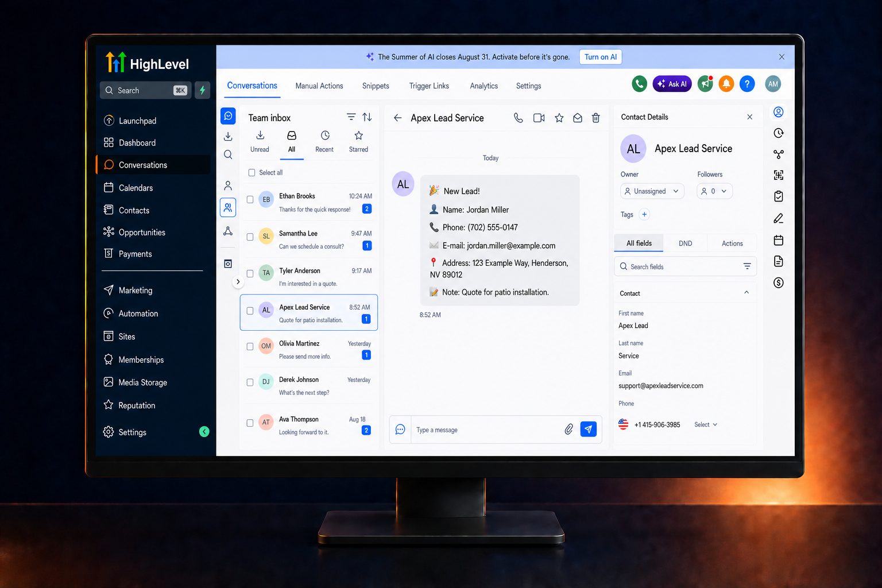Image resolution: width=882 pixels, height=588 pixels.
Task: Attach a file with the paperclip icon
Action: click(568, 430)
